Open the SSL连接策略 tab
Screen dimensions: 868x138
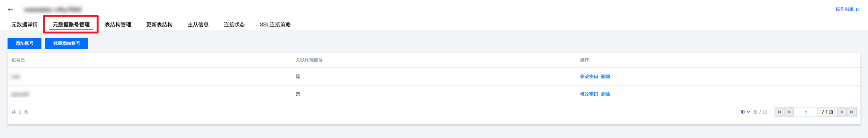pyautogui.click(x=275, y=25)
